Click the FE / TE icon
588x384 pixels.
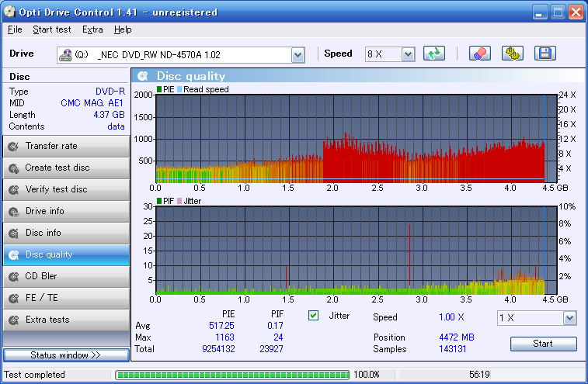13,299
